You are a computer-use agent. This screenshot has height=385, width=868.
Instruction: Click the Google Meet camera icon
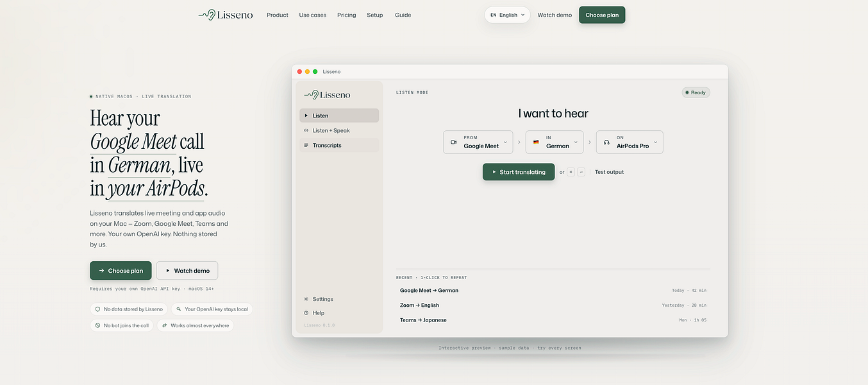(453, 142)
